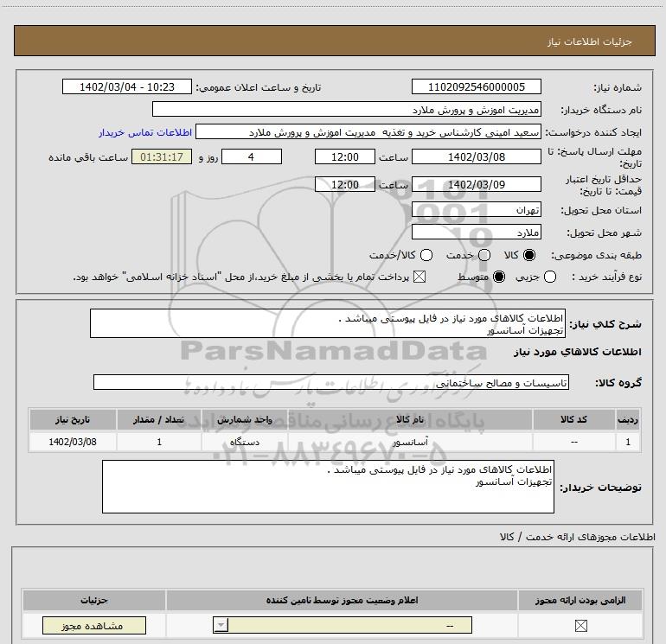Click the جزئیات column header in license table
Image resolution: width=666 pixels, height=644 pixels.
point(94,600)
